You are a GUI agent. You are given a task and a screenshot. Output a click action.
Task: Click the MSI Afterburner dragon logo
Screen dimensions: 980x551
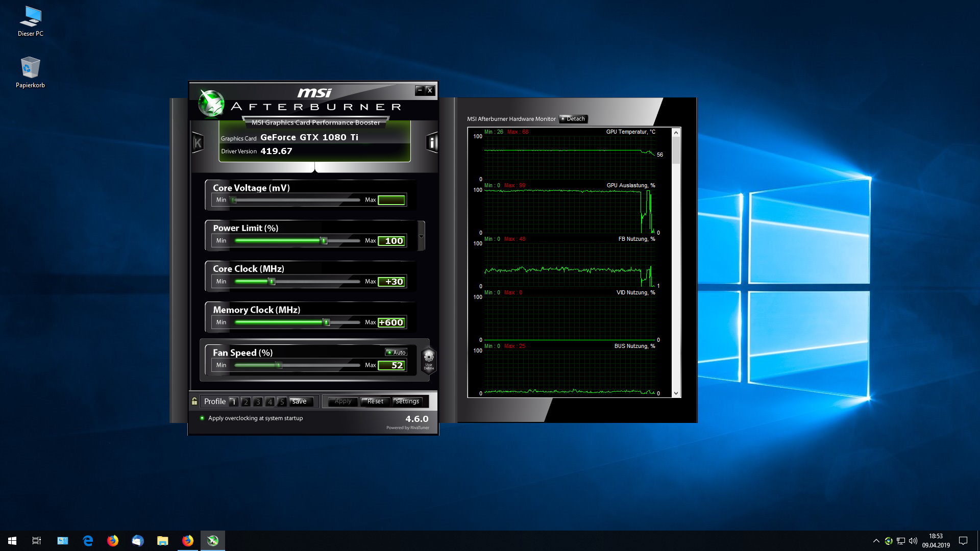tap(211, 103)
